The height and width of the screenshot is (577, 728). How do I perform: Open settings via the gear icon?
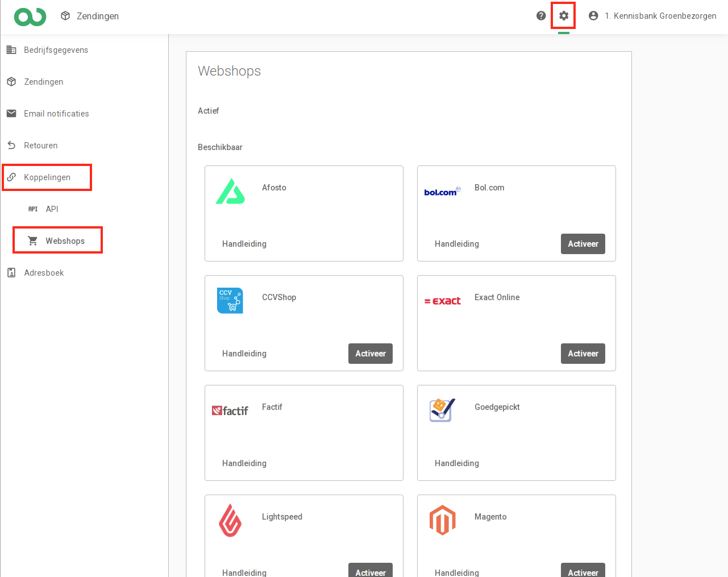pos(563,16)
